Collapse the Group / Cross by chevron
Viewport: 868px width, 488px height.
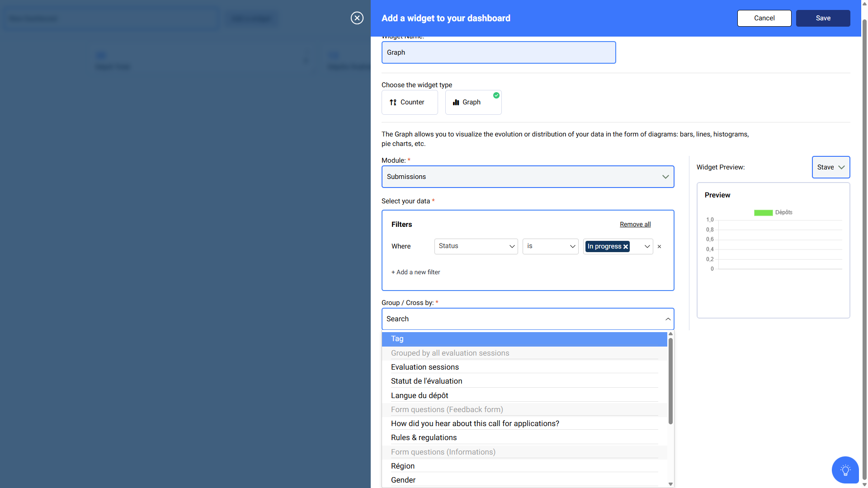668,319
